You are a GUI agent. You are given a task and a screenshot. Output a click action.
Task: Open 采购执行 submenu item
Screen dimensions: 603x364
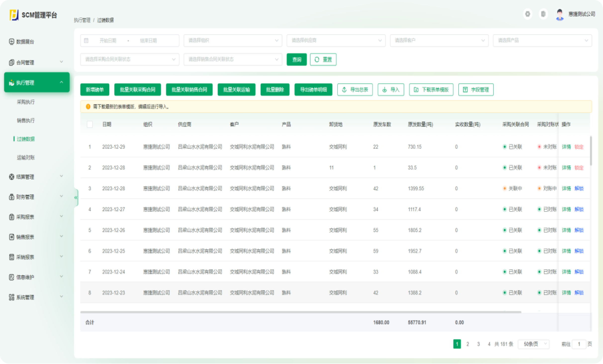tap(26, 102)
